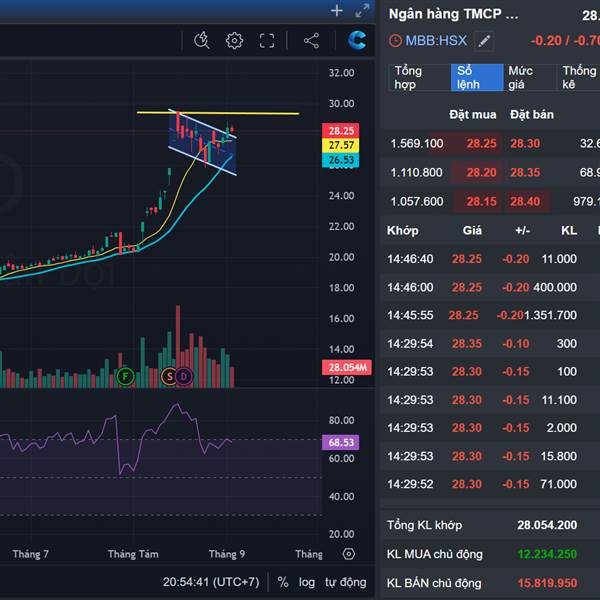Select the 14:29:52 trade with 71.000 volume
Viewport: 600px width, 600px height.
coord(490,484)
